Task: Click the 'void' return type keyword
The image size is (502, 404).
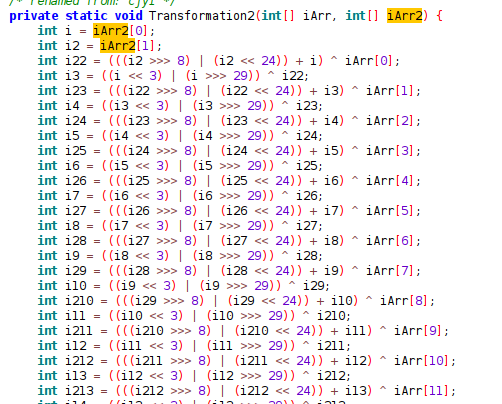Action: pyautogui.click(x=128, y=16)
